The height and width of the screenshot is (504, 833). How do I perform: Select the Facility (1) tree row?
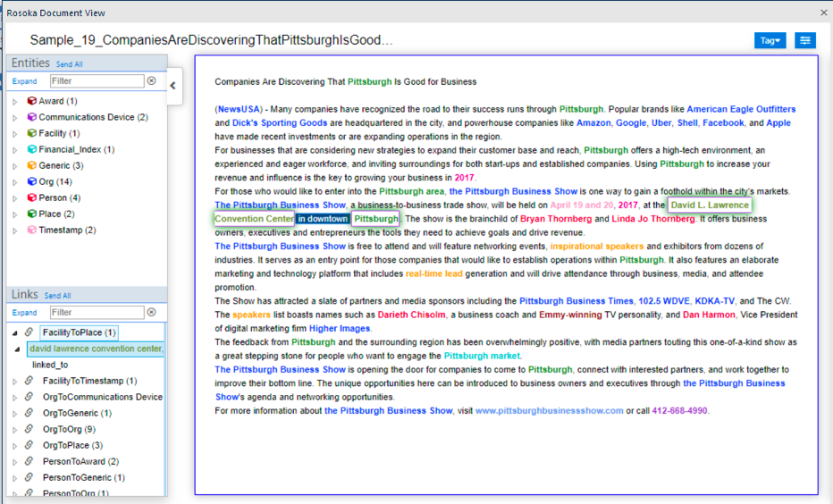[59, 133]
